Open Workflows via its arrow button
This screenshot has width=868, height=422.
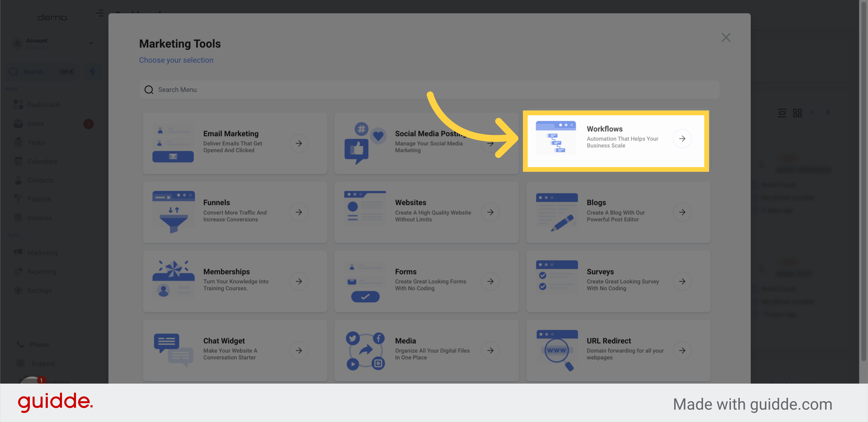pos(682,138)
